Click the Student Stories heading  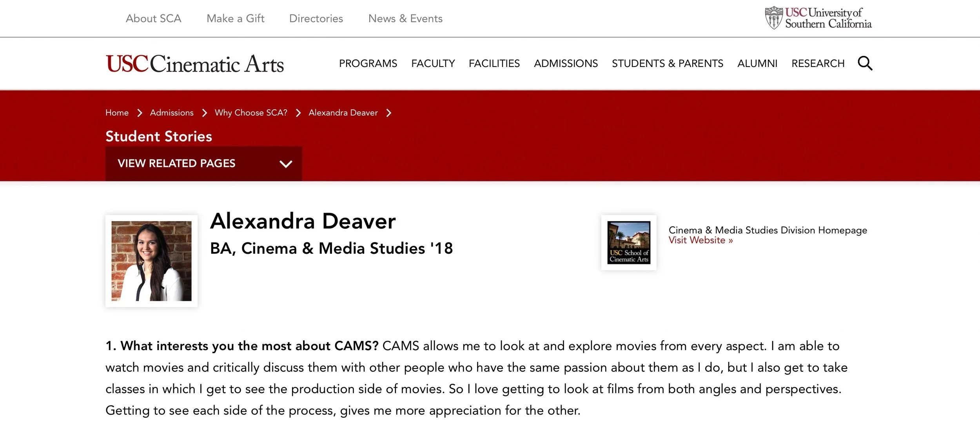point(159,136)
